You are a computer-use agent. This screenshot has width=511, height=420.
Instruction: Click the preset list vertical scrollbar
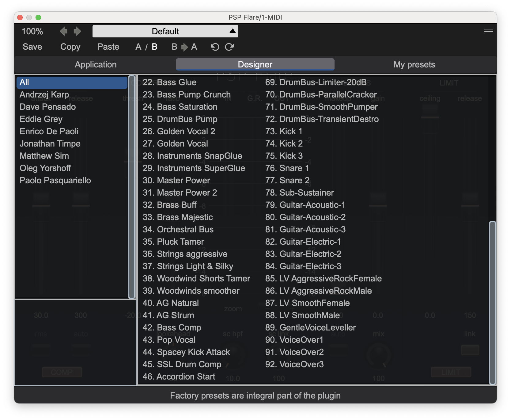(492, 302)
